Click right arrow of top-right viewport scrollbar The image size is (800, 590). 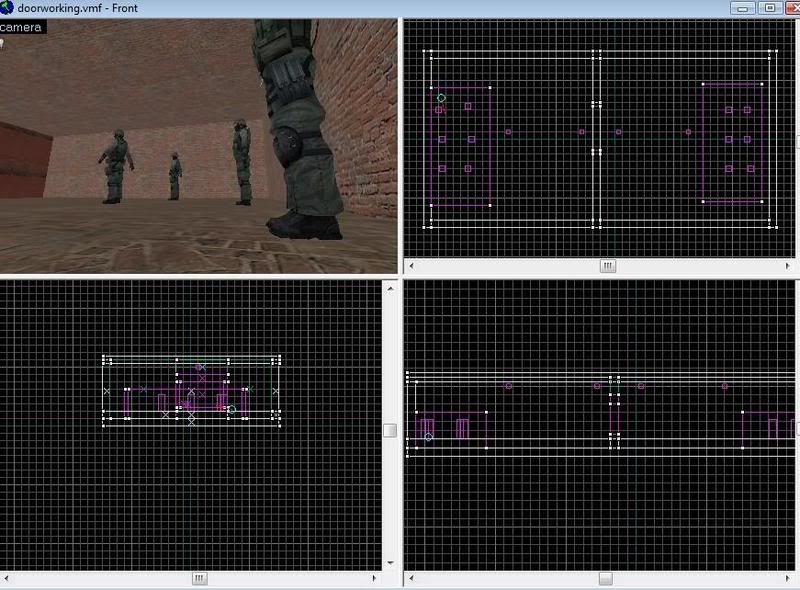tap(787, 266)
